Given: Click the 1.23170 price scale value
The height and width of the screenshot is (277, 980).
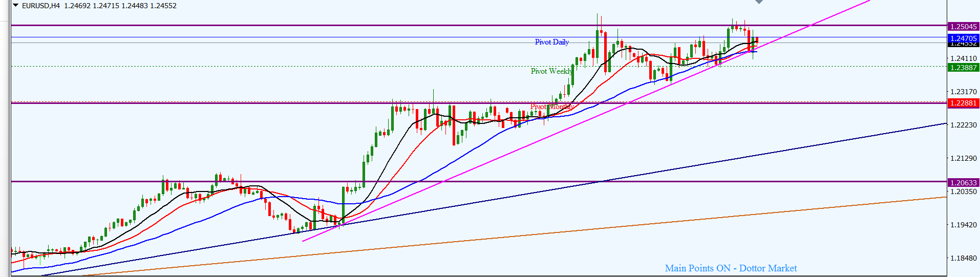Looking at the screenshot, I should coord(963,92).
